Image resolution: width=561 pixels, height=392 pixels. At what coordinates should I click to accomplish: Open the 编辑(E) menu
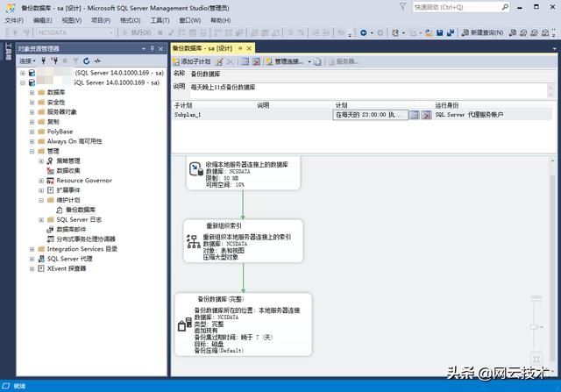pos(43,20)
